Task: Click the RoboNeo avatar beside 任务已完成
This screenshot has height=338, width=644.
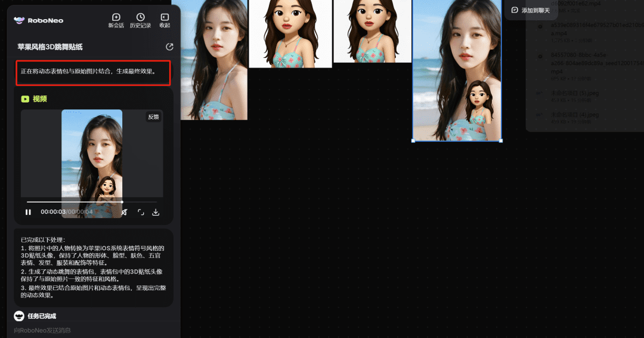Action: point(19,316)
